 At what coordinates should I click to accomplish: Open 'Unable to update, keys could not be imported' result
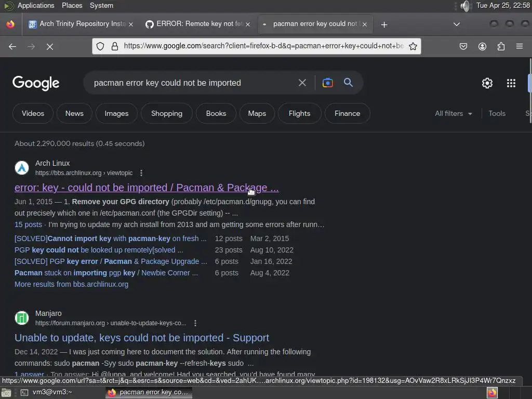(x=142, y=338)
